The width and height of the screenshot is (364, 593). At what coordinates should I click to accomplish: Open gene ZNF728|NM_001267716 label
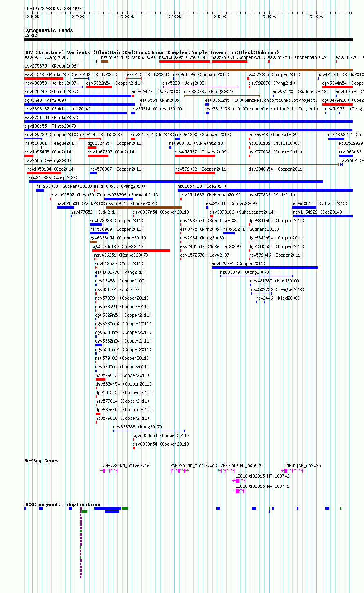tap(126, 466)
